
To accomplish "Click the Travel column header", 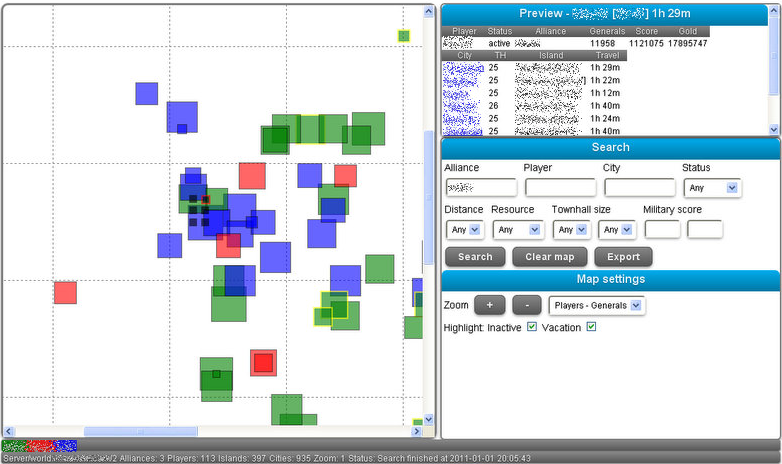I will point(607,55).
